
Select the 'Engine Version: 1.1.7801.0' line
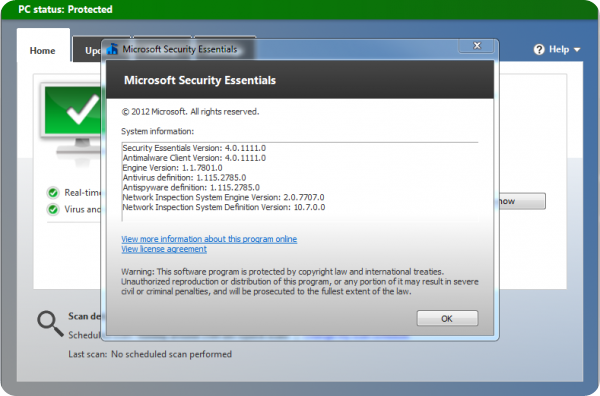(172, 168)
